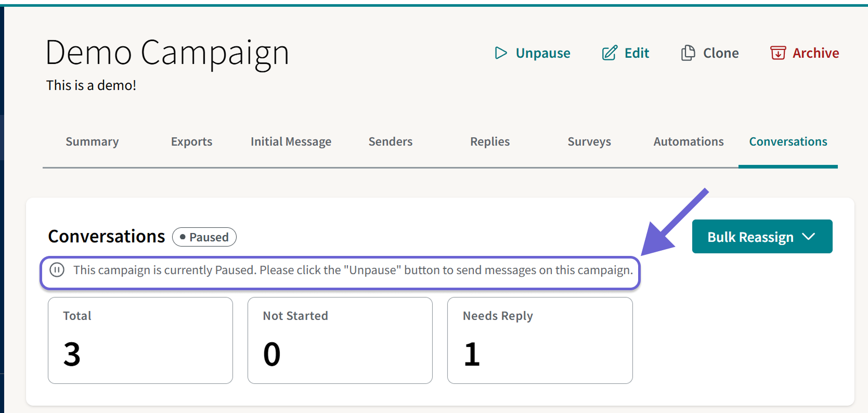Expand the Bulk Reassign chevron
868x413 pixels.
(808, 237)
